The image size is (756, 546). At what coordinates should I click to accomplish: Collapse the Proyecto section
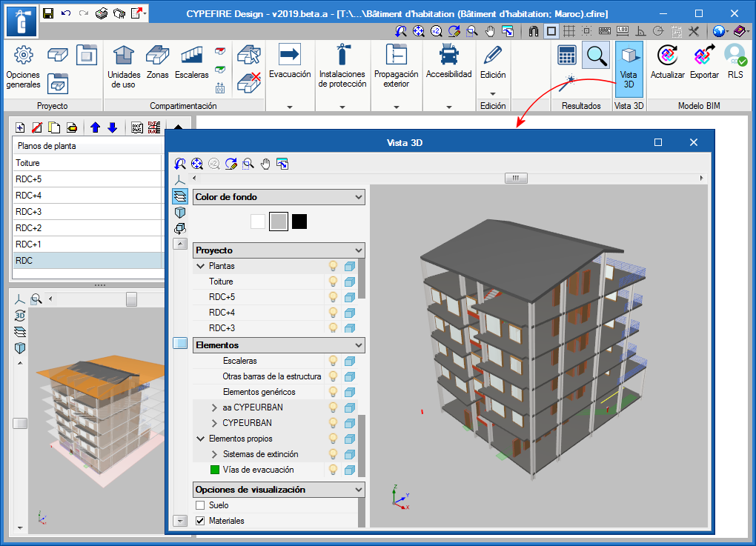pos(358,250)
